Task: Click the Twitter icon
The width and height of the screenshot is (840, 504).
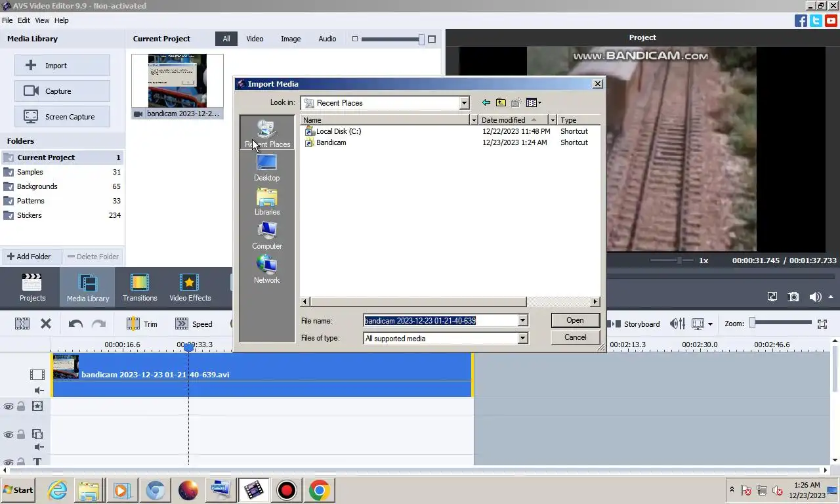Action: point(816,20)
